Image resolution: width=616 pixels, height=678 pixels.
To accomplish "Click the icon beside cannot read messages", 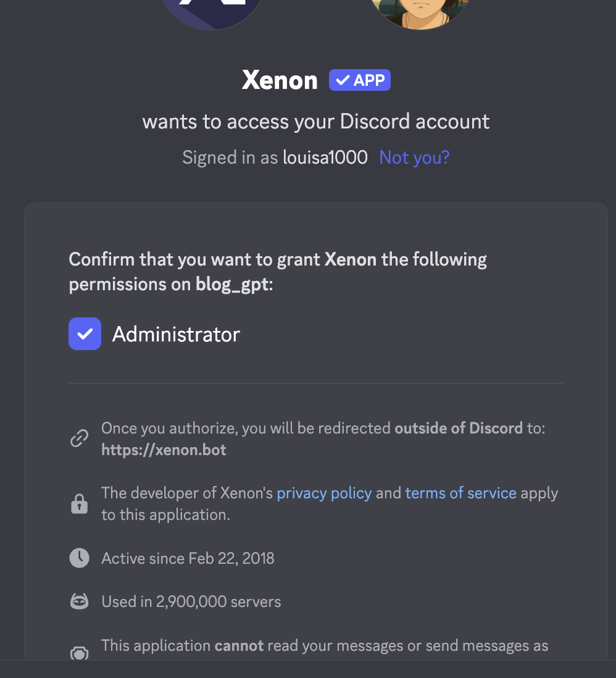I will click(79, 651).
